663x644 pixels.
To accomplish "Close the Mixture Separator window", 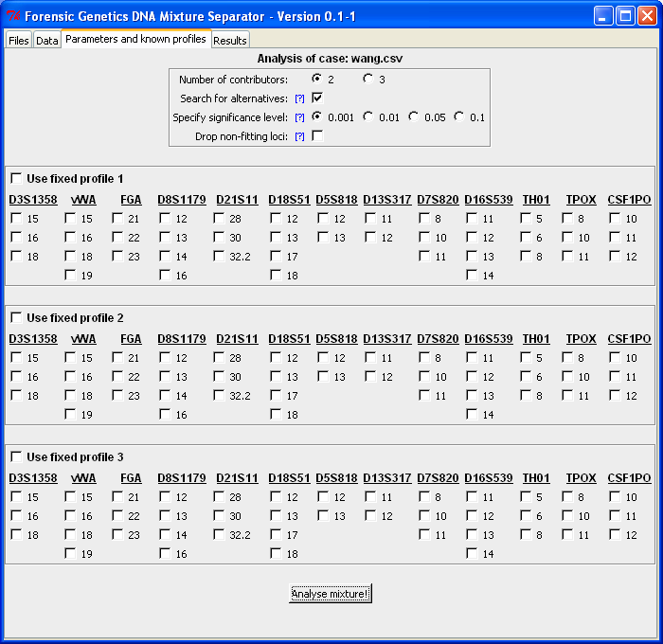I will click(x=647, y=16).
